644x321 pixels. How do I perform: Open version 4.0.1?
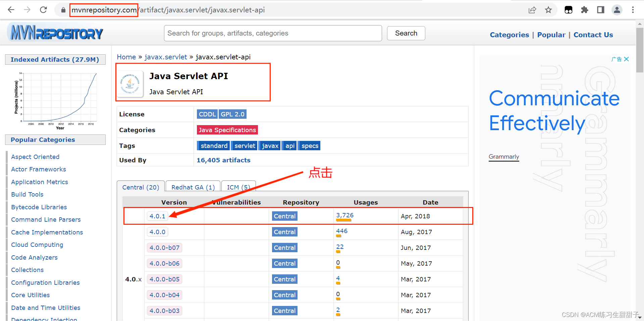[157, 216]
